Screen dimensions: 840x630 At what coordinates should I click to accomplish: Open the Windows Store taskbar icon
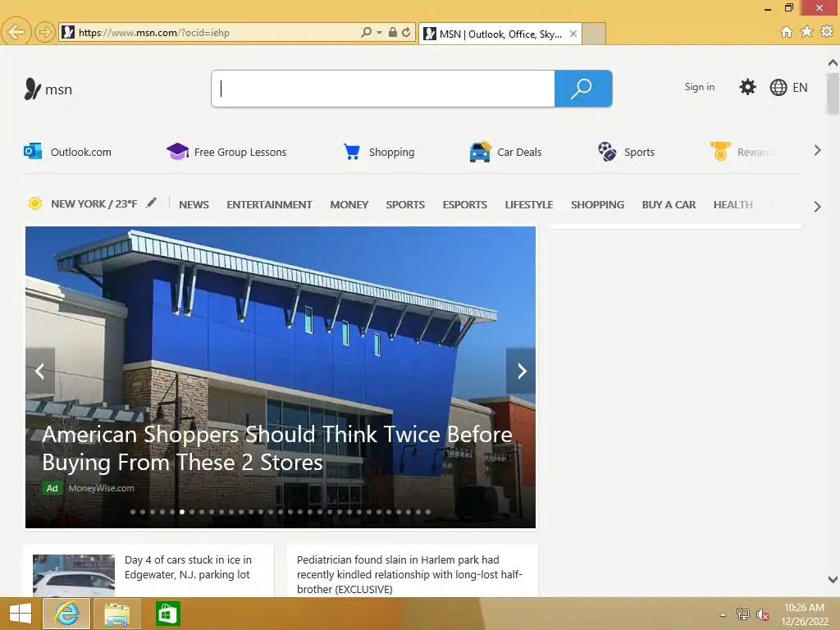click(167, 614)
